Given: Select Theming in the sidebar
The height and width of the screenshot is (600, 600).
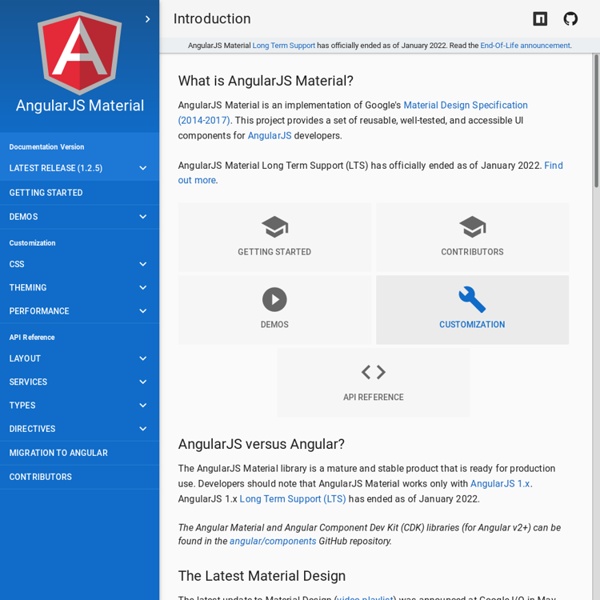Looking at the screenshot, I should 79,287.
